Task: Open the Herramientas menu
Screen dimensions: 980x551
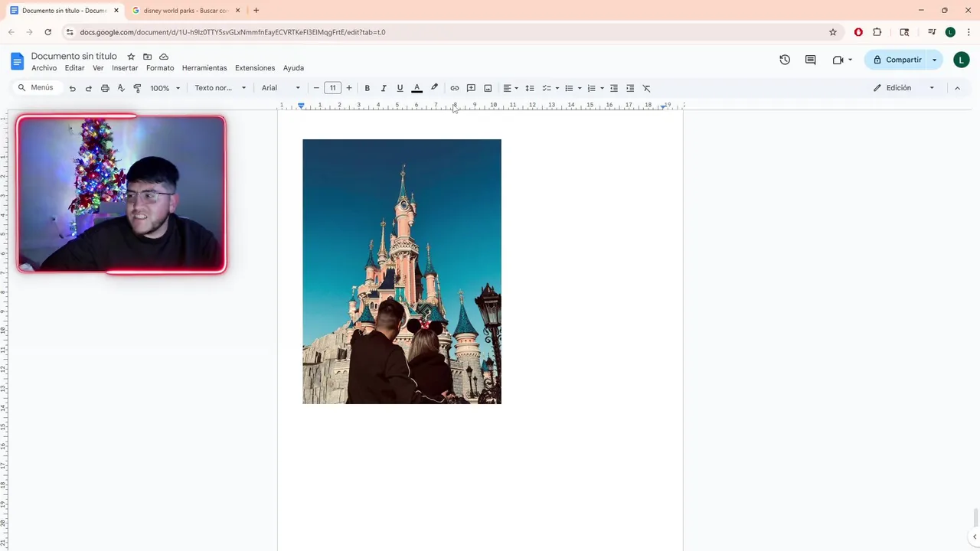Action: click(x=204, y=68)
